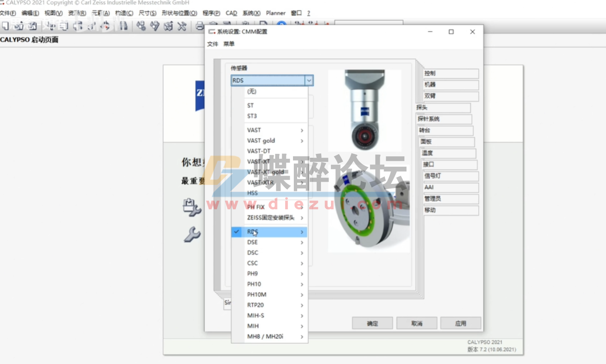
Task: Click the checkmark next to RDS
Action: [237, 232]
